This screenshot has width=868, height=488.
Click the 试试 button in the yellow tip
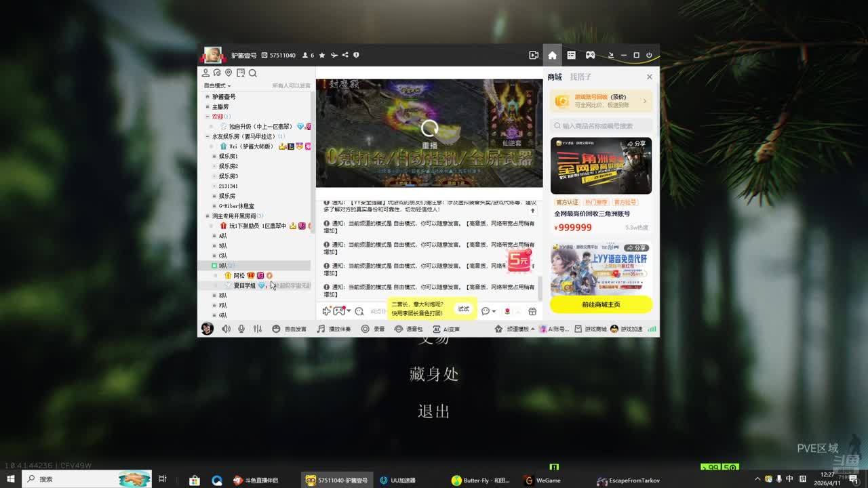click(463, 309)
